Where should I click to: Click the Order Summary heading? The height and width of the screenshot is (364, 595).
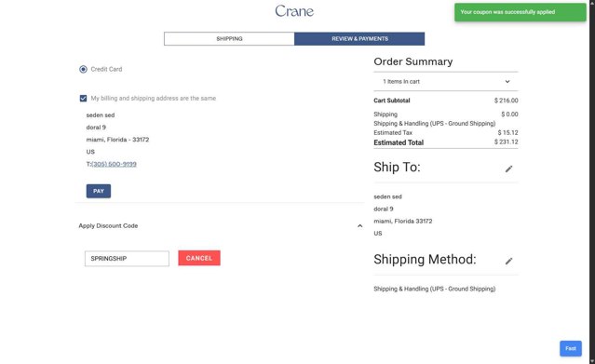coord(412,61)
